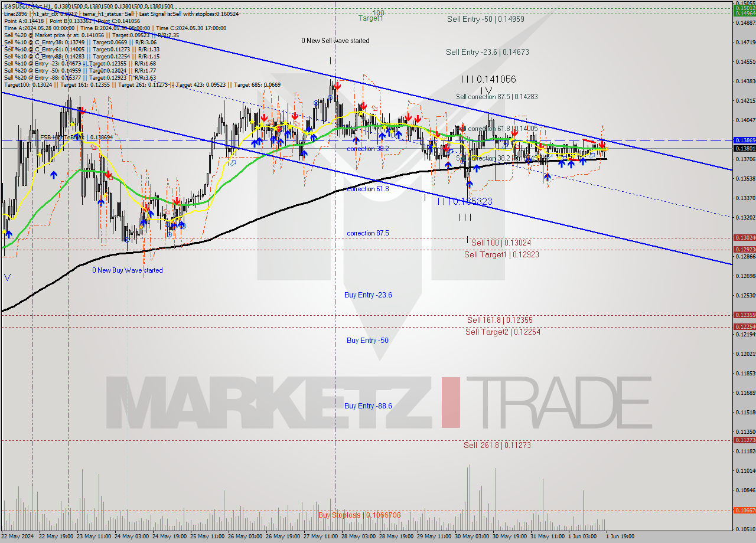Click the 'Buy Entry -23.6' label

pos(368,295)
